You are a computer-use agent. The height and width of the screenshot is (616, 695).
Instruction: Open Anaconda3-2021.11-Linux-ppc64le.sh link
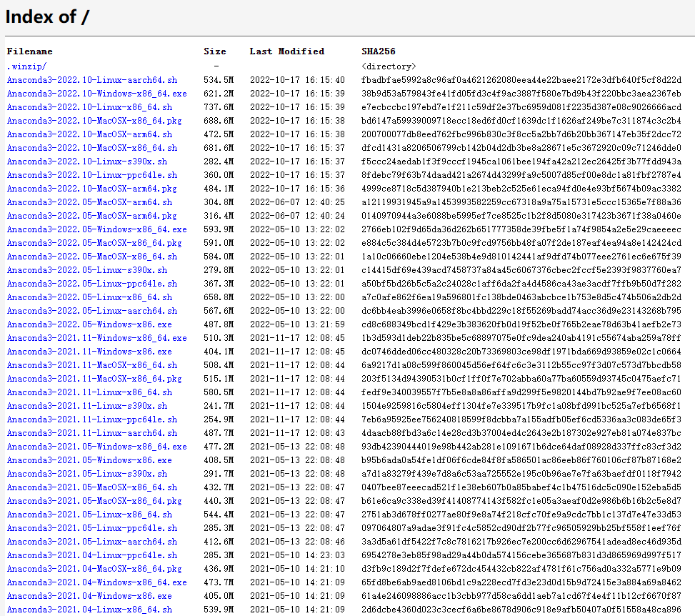(x=91, y=419)
